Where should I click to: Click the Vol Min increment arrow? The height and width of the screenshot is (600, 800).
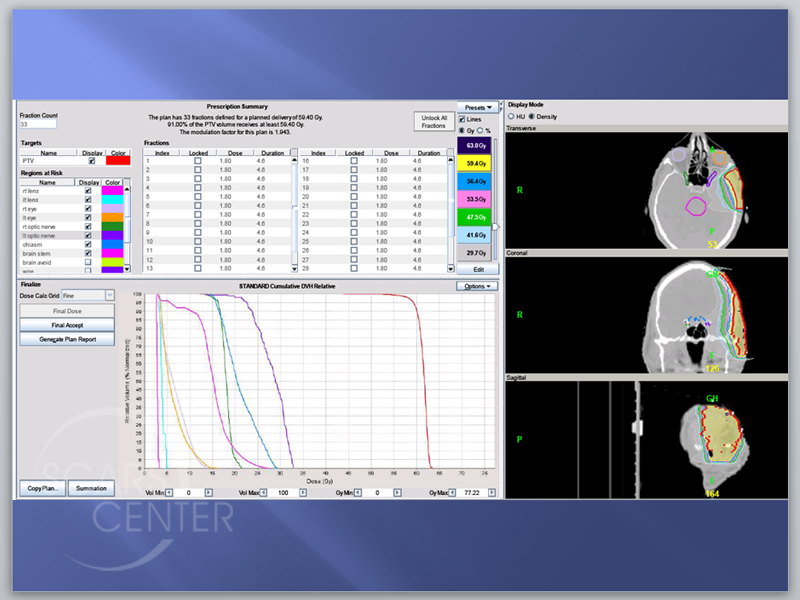(208, 492)
